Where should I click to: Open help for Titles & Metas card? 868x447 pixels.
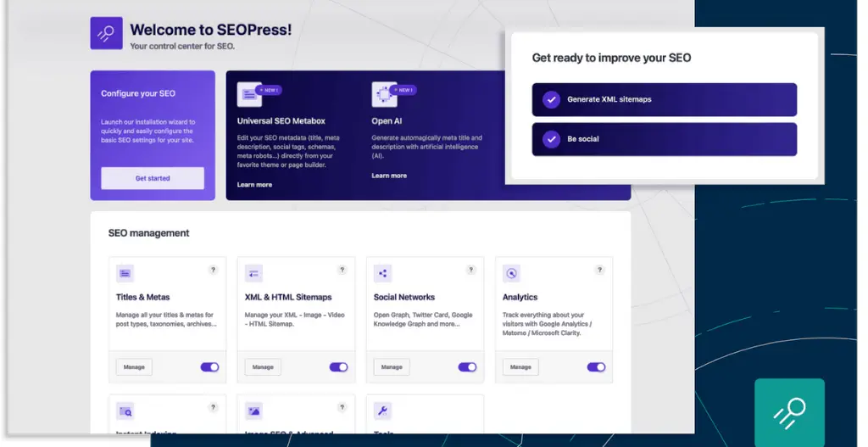coord(214,270)
